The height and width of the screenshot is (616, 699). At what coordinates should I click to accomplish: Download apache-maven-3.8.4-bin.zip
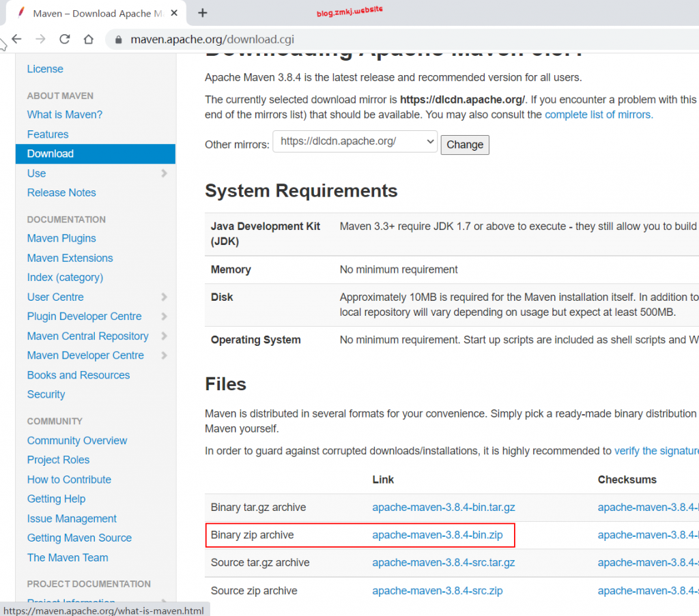pyautogui.click(x=438, y=535)
